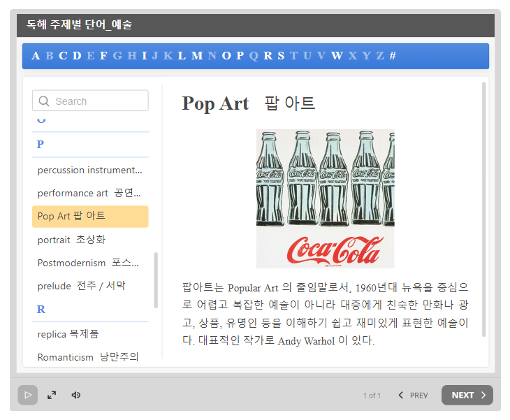Type in the Search input field

pos(98,101)
